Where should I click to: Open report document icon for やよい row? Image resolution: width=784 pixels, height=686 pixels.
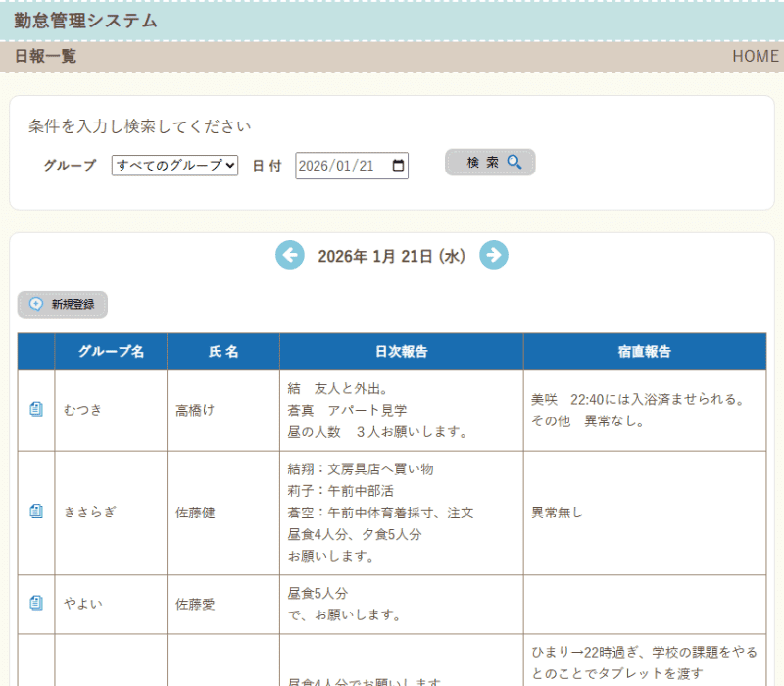click(36, 604)
